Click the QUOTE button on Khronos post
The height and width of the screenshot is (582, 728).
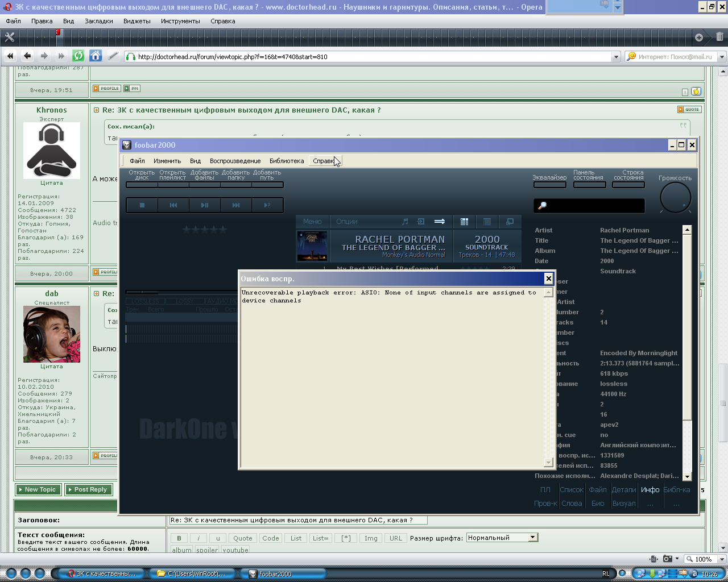[689, 110]
